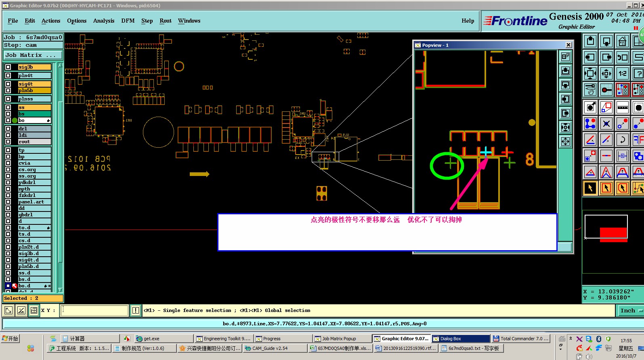The height and width of the screenshot is (360, 644).
Task: Click the Popview pan down icon
Action: click(x=565, y=85)
